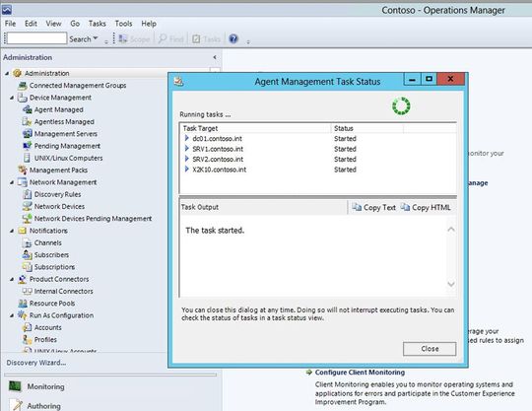
Task: Open the Monitoring workspace icon
Action: point(15,386)
